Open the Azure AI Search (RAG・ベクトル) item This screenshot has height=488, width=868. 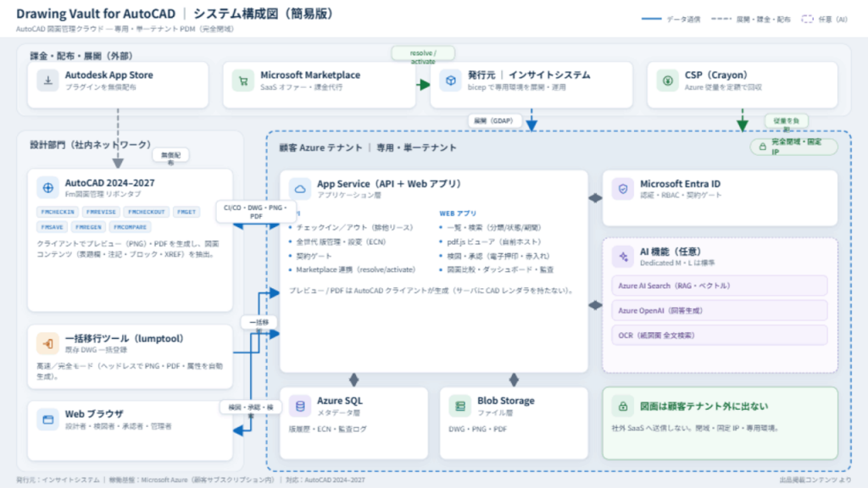(719, 286)
